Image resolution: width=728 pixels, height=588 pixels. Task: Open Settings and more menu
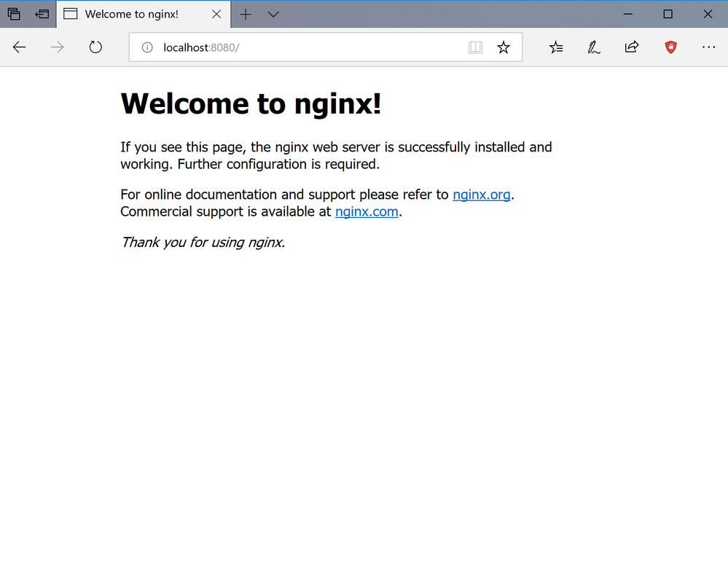click(708, 47)
